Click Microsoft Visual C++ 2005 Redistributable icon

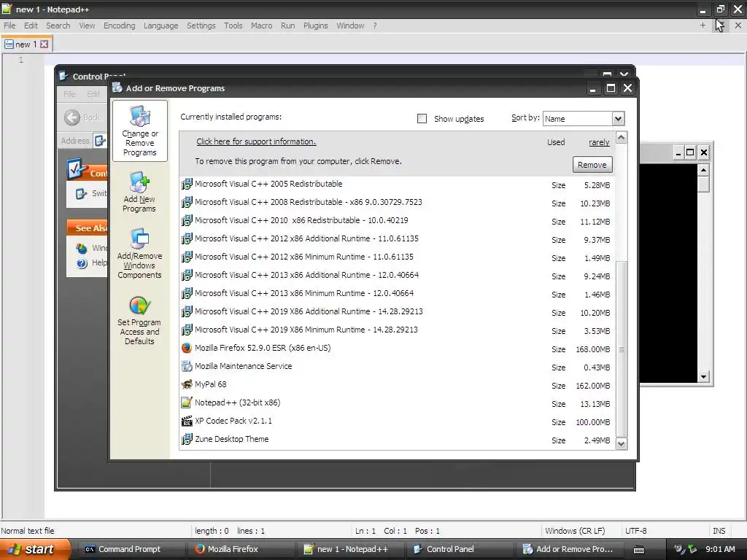pos(187,184)
